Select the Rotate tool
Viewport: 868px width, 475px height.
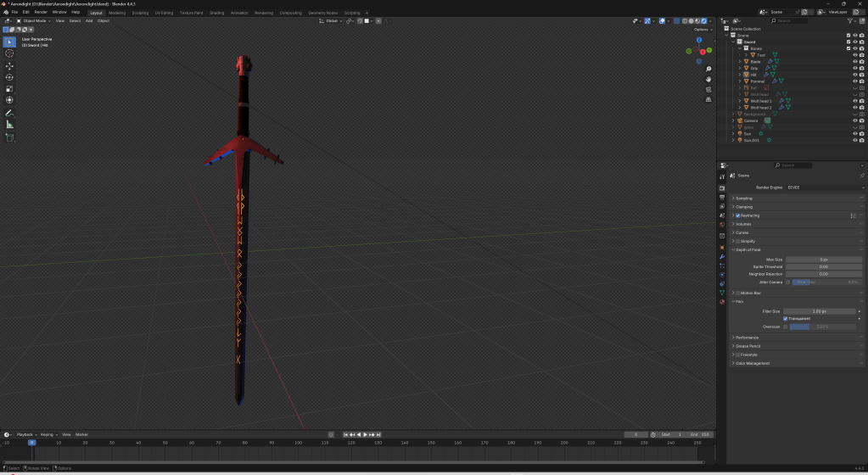[9, 77]
